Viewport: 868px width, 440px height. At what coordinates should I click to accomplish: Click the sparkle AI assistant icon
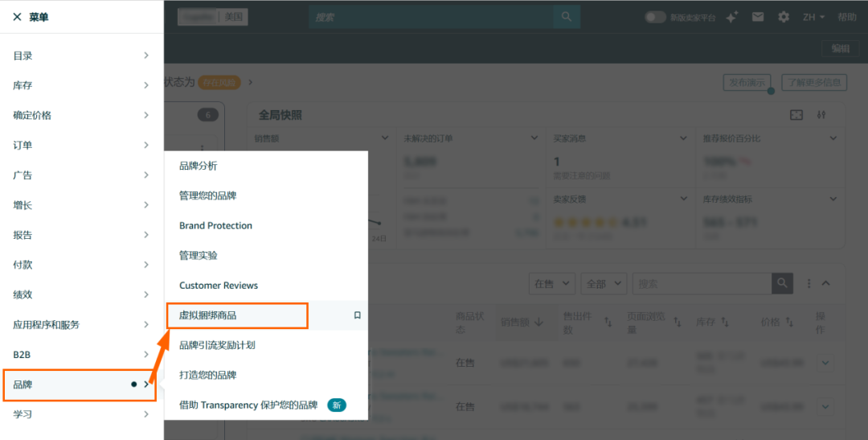[x=731, y=17]
